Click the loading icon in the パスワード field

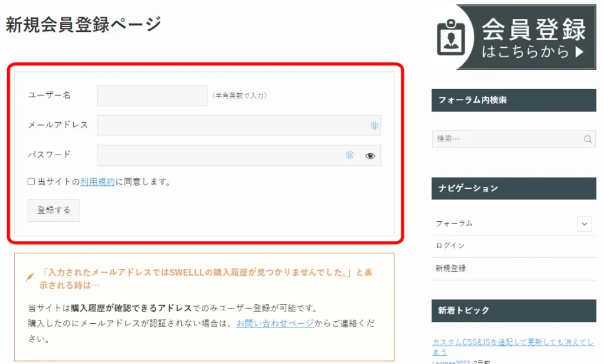coord(349,155)
